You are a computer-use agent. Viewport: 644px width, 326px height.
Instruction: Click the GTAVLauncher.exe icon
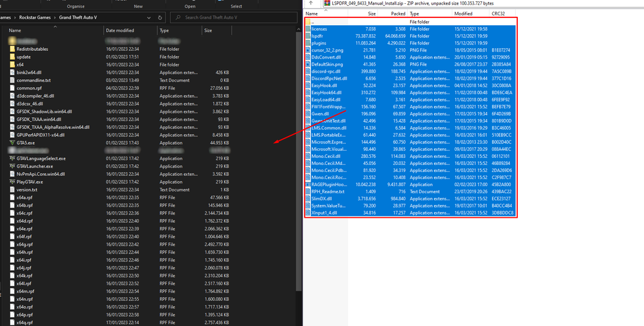12,166
